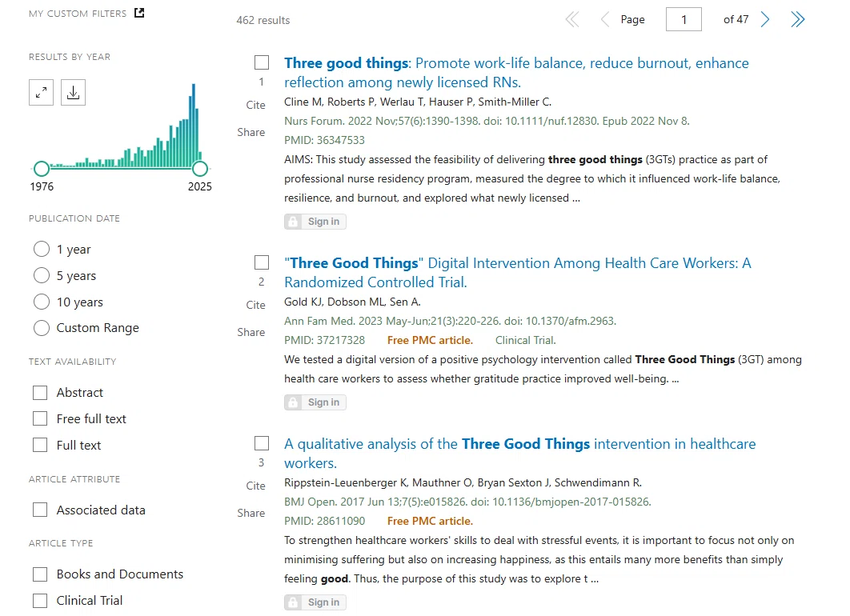Image resolution: width=850 pixels, height=616 pixels.
Task: Select result 1 checkbox
Action: pos(262,63)
